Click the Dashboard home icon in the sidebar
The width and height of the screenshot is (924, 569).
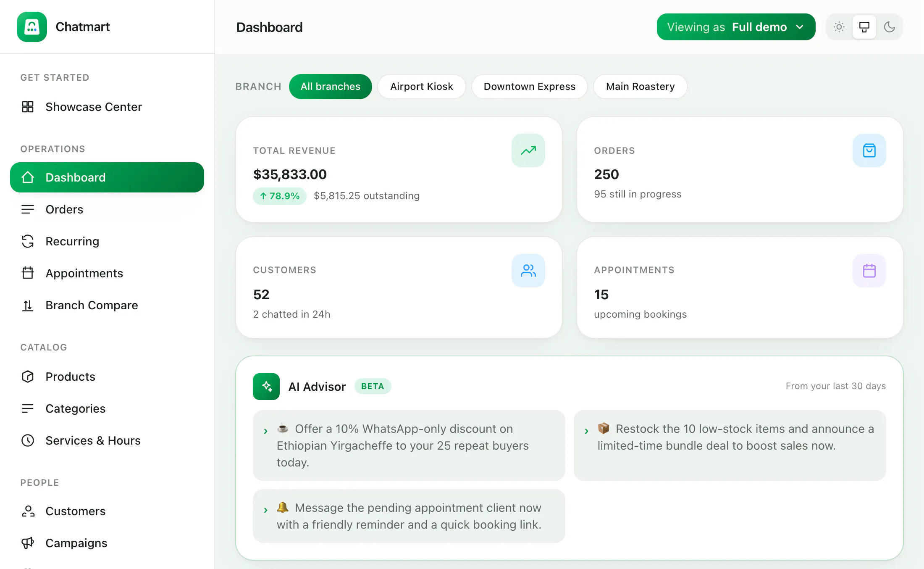[x=28, y=177]
